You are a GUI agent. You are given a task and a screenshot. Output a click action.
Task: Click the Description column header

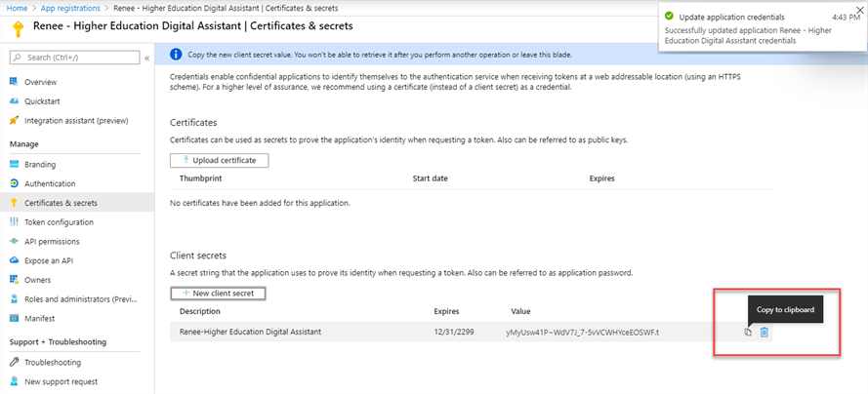pyautogui.click(x=200, y=312)
